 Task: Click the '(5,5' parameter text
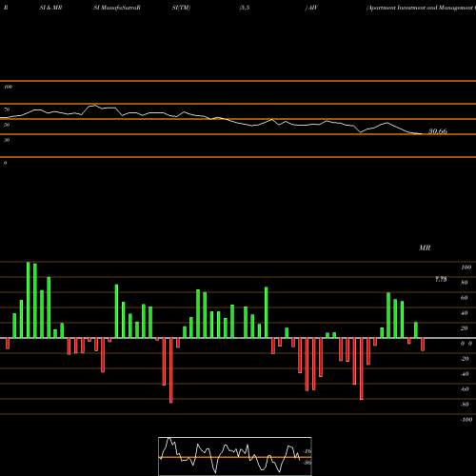pyautogui.click(x=245, y=8)
